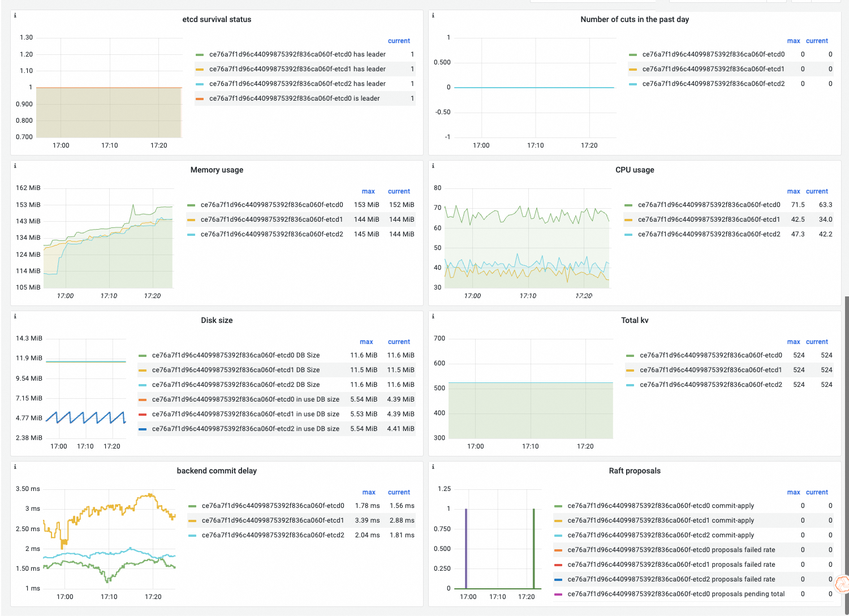Show info icon tooltip for Raft proposals panel
This screenshot has height=616, width=849.
(x=433, y=467)
